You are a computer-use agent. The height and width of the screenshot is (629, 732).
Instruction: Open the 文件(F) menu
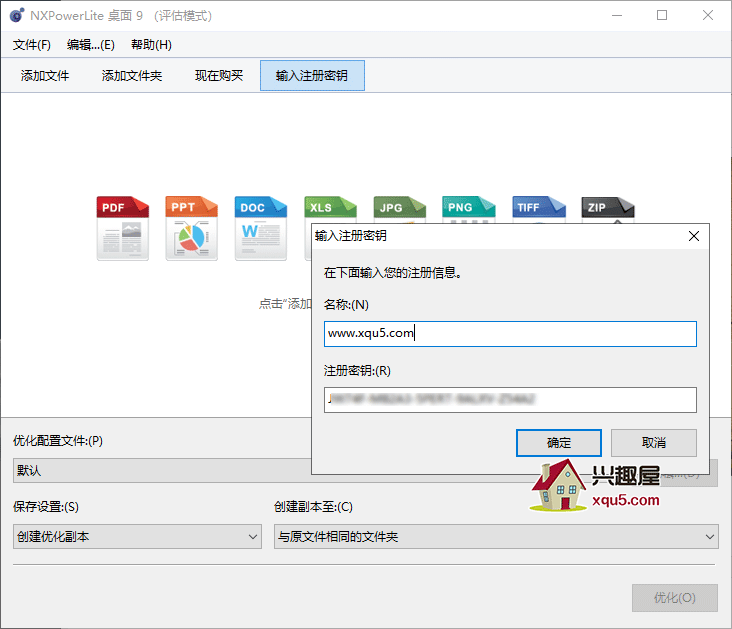pyautogui.click(x=32, y=45)
